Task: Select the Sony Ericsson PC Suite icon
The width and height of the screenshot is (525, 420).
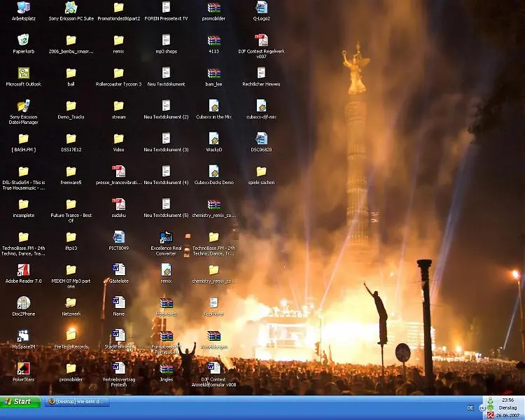Action: [71, 8]
